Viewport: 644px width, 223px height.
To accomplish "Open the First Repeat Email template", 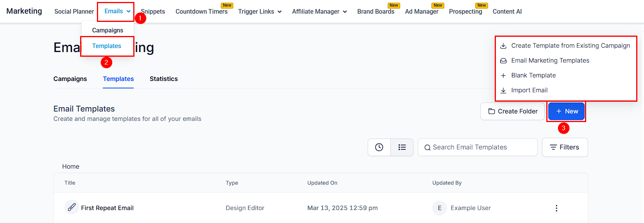I will point(107,208).
